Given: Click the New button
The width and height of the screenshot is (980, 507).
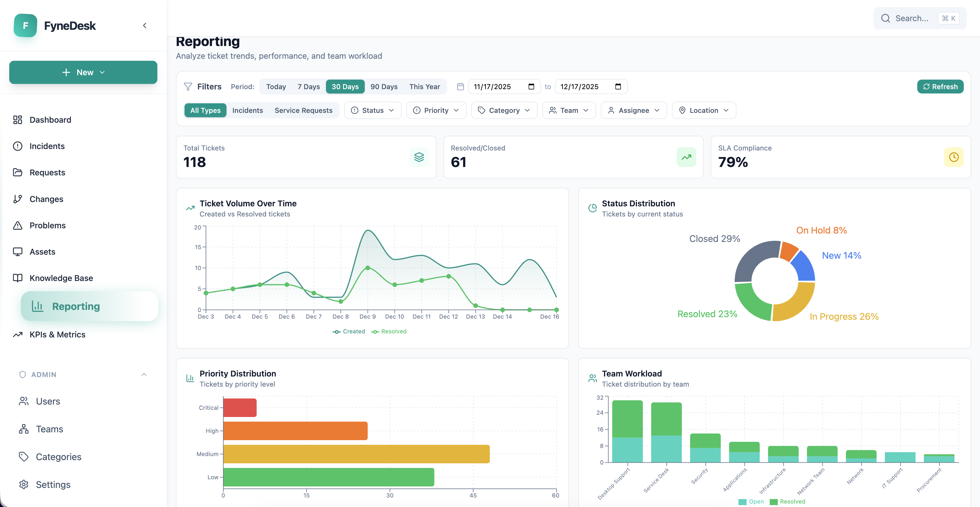Looking at the screenshot, I should (83, 72).
